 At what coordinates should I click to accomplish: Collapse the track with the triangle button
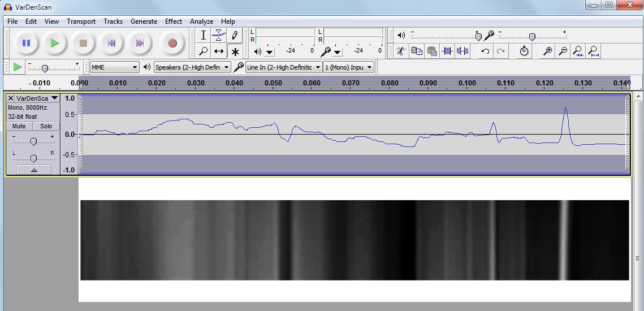[34, 170]
